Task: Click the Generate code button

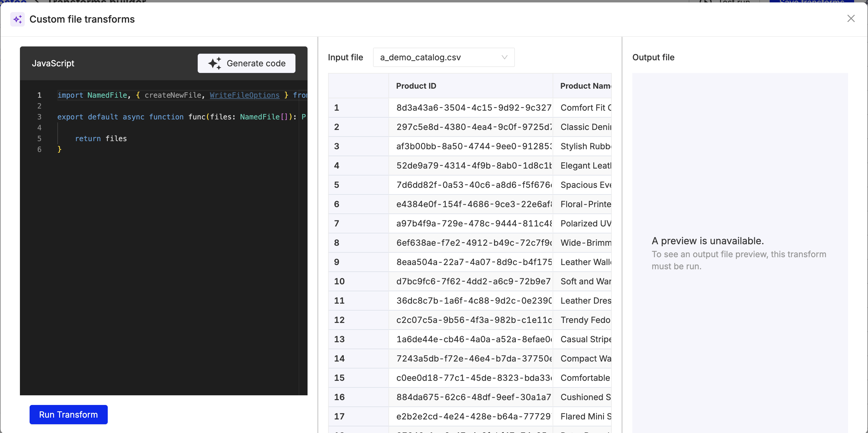Action: point(246,63)
